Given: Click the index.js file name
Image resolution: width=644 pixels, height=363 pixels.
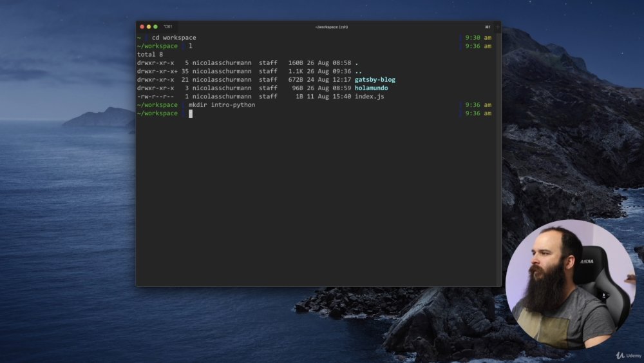Looking at the screenshot, I should (369, 97).
